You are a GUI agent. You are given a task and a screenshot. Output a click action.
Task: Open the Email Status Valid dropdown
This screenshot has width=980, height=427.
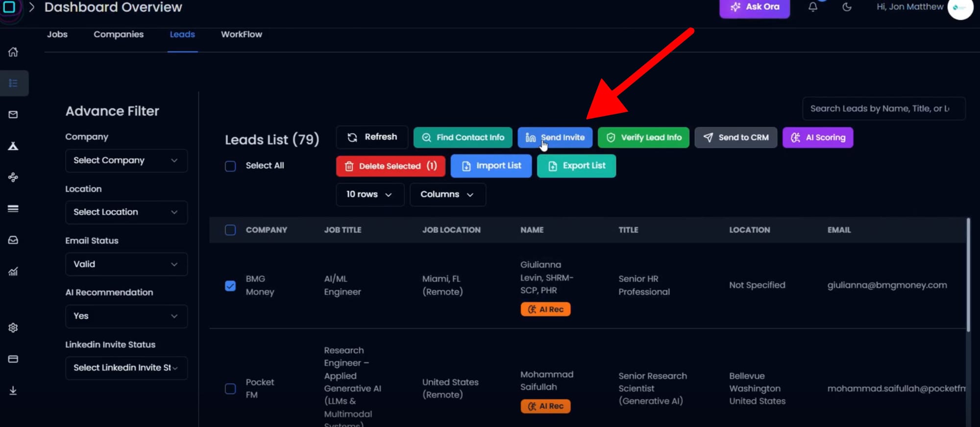(126, 264)
